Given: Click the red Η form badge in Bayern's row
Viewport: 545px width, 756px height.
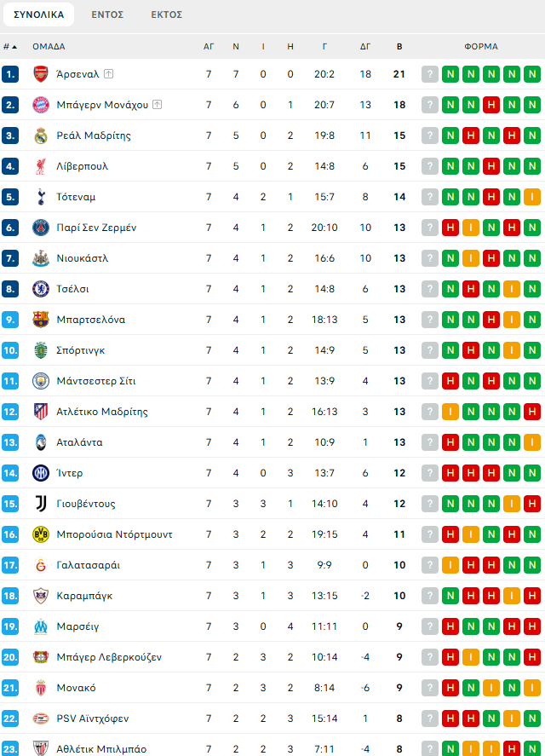Looking at the screenshot, I should coord(491,105).
